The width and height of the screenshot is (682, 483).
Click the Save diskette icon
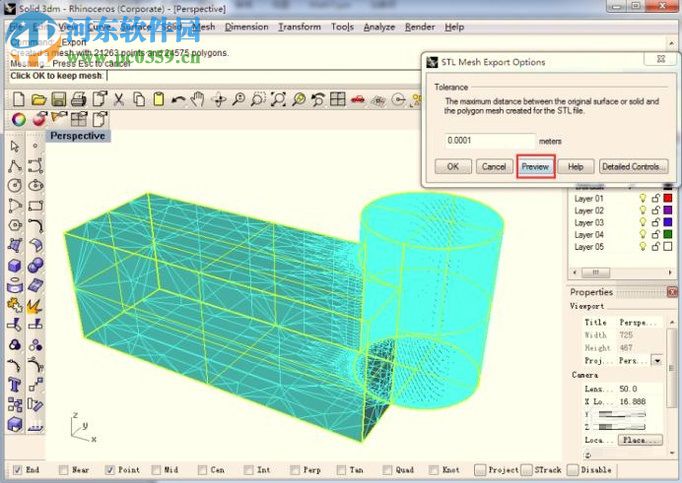point(58,99)
